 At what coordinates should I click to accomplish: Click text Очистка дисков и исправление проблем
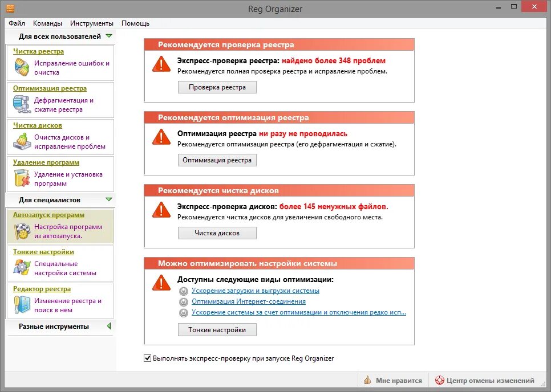70,142
